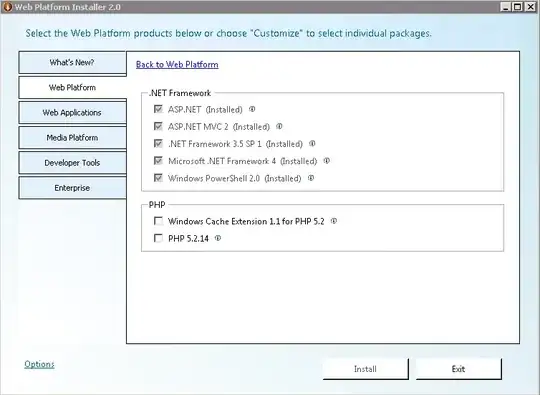Open the Options link
The width and height of the screenshot is (540, 395).
tap(39, 364)
